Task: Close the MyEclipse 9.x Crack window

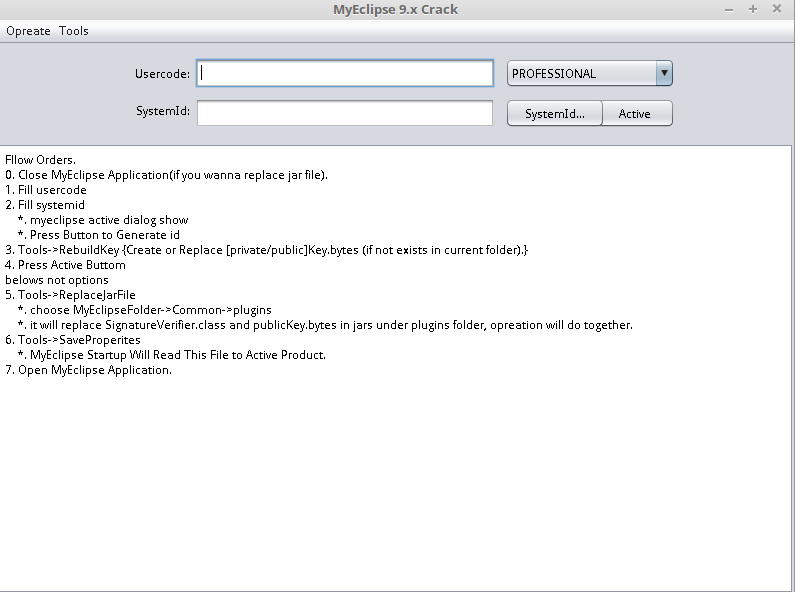Action: pyautogui.click(x=777, y=9)
